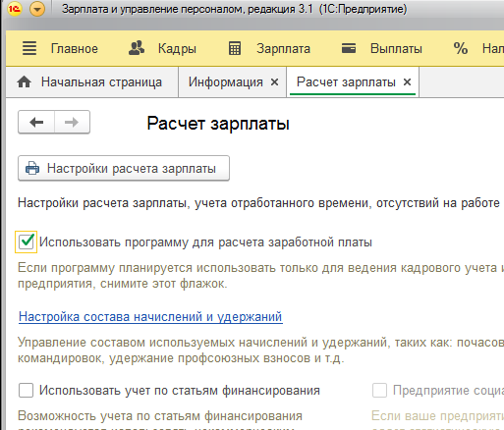The image size is (504, 430).
Task: Enable Использовать учет по статьям финансирования
Action: pyautogui.click(x=26, y=390)
